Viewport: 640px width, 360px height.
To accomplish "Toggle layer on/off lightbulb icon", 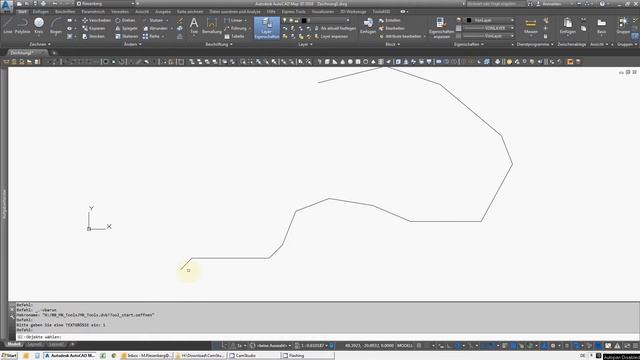I will tap(285, 20).
